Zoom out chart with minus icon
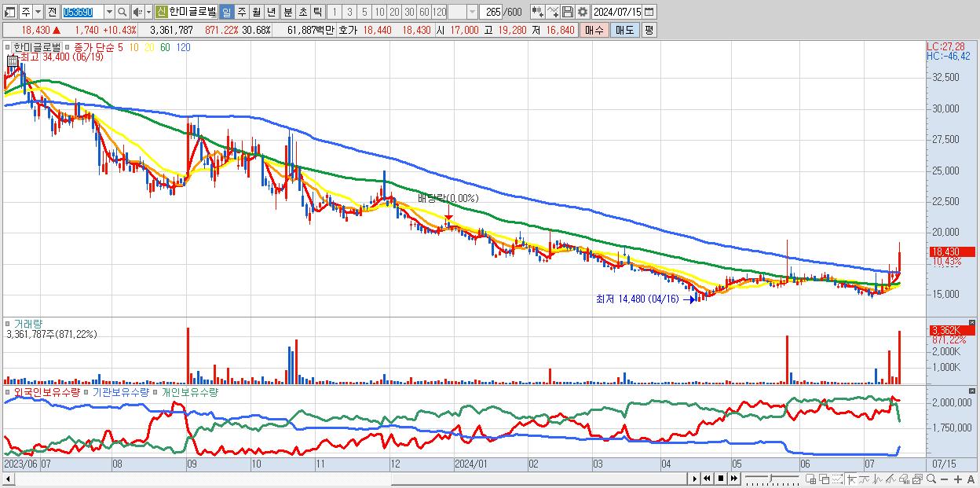The height and width of the screenshot is (488, 980). [x=944, y=479]
